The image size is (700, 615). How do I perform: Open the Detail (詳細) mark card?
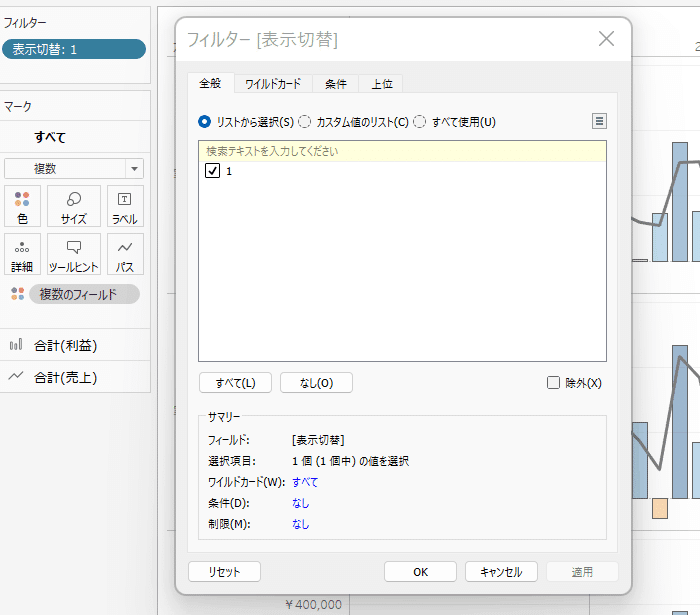[x=22, y=254]
